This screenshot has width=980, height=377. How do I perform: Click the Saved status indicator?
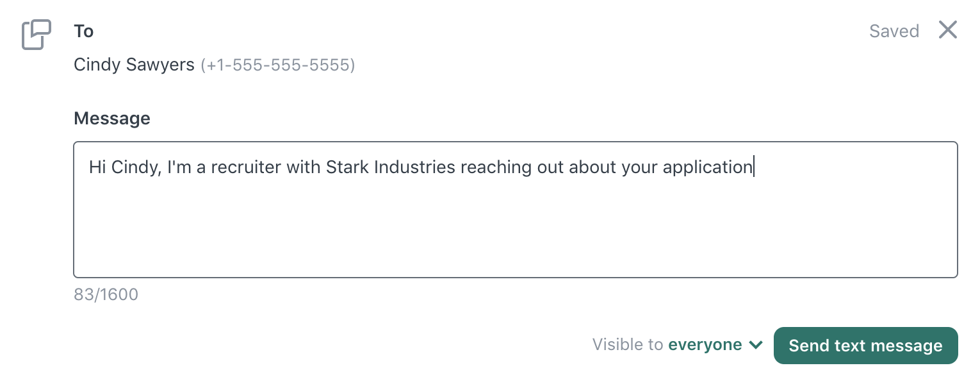[894, 31]
